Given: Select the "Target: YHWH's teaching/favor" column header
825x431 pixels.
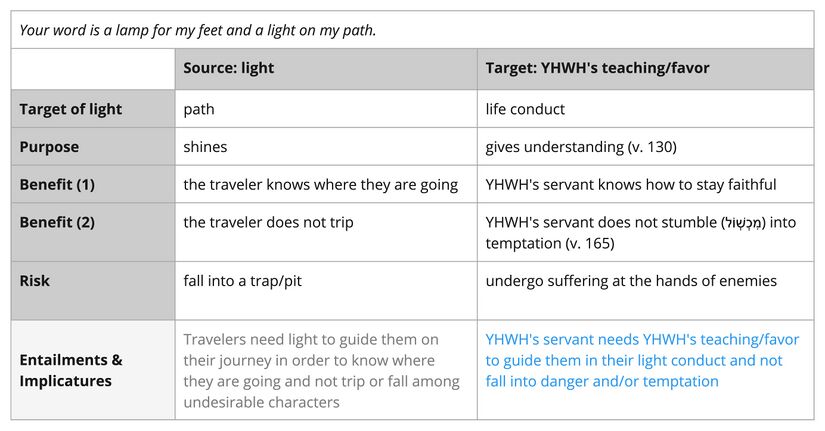Looking at the screenshot, I should tap(599, 69).
